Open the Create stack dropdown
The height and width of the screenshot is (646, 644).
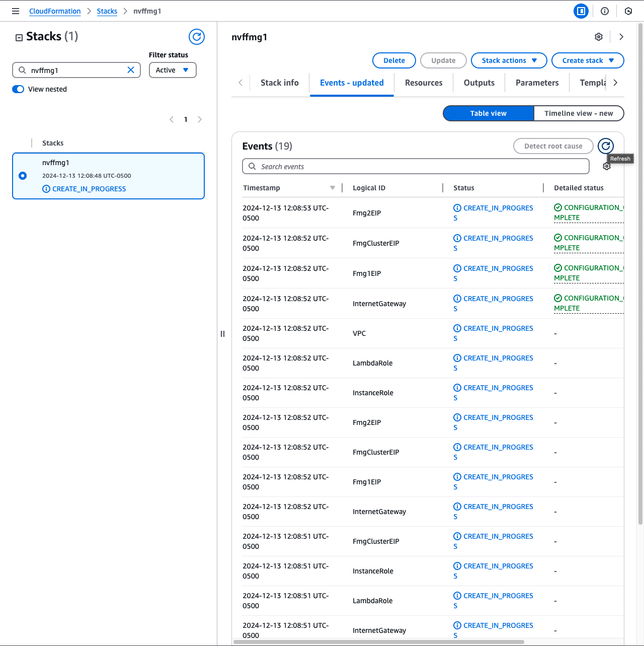[588, 60]
